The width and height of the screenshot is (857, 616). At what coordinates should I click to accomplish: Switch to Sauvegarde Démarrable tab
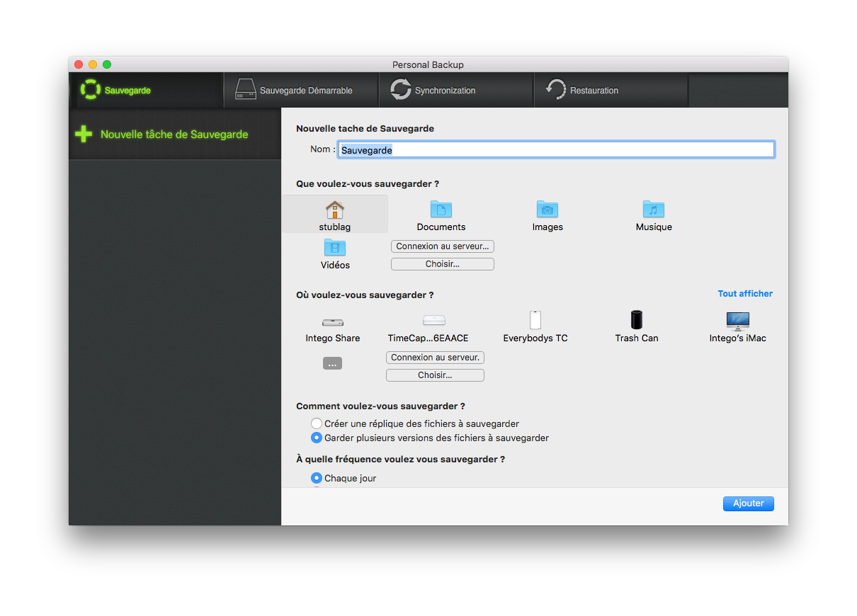point(301,90)
